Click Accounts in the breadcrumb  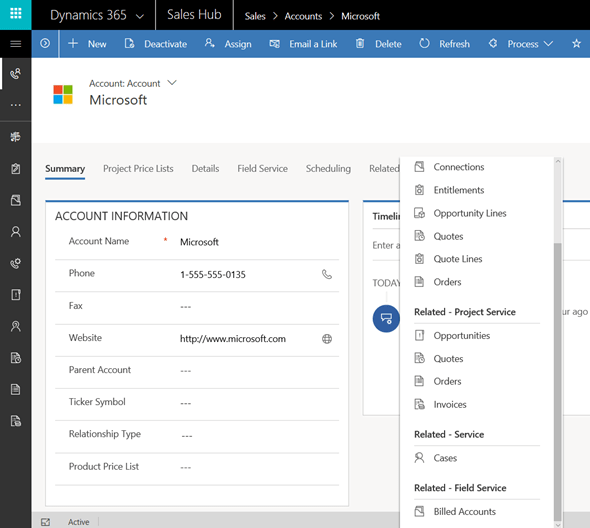pyautogui.click(x=303, y=16)
